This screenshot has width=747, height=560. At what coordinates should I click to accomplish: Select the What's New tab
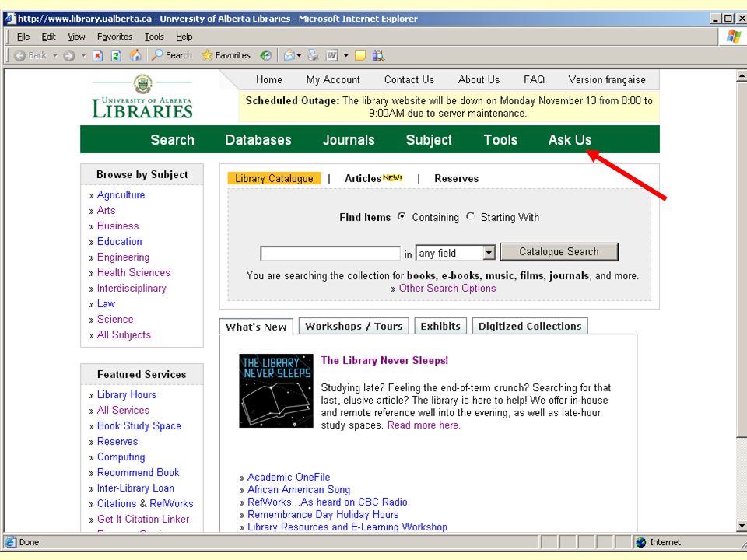256,327
